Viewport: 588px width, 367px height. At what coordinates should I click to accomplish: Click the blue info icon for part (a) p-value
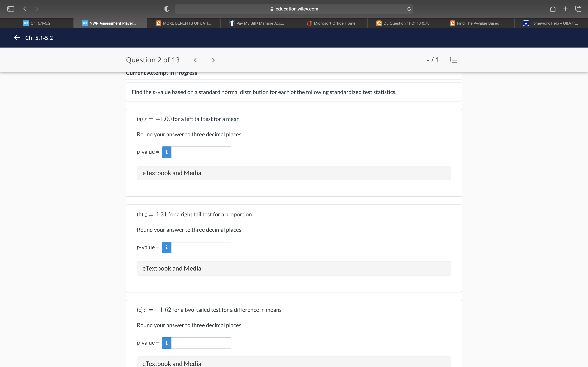[166, 152]
